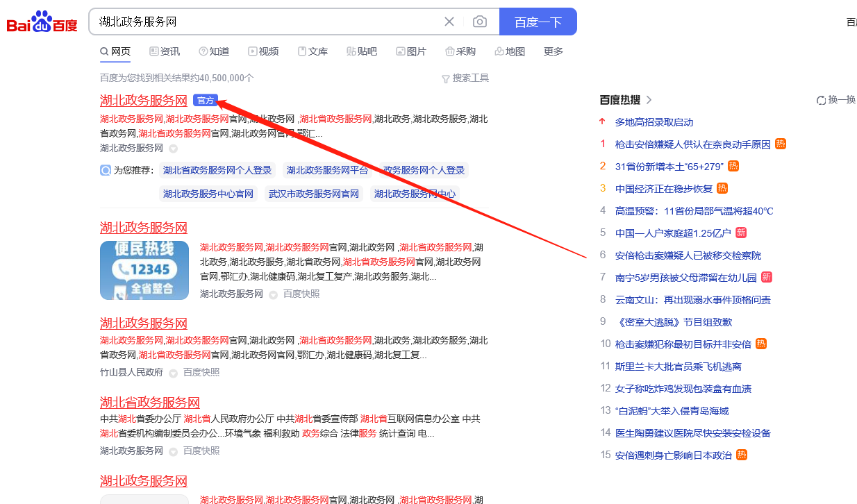857x504 pixels.
Task: Open hot search 女子称吃炸鸡发现包装盒有血渍
Action: coord(683,389)
